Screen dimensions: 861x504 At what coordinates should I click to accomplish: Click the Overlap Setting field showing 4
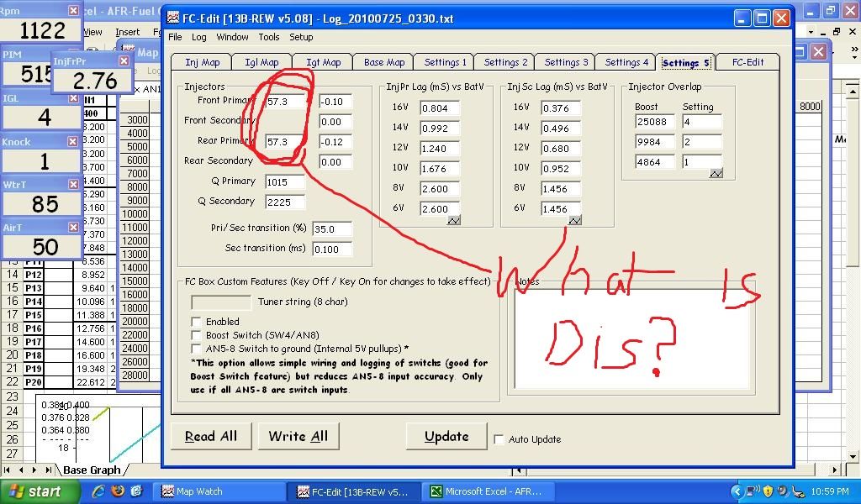[x=702, y=122]
